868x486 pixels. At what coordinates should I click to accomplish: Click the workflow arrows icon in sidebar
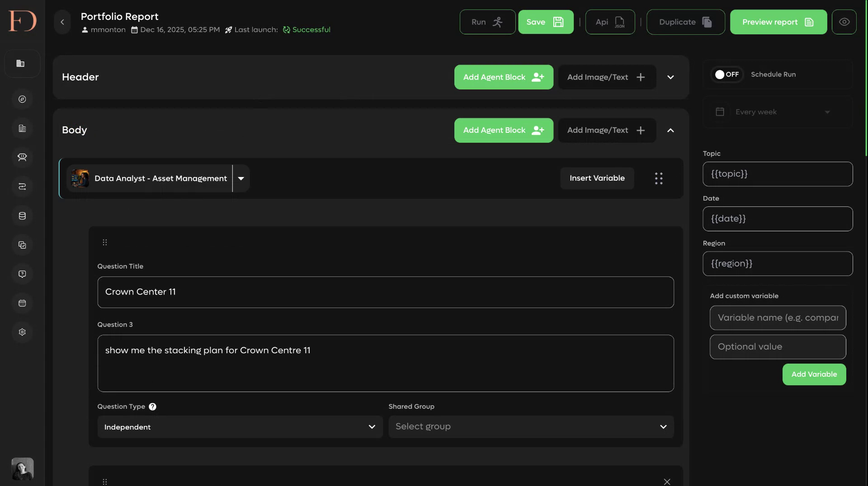pos(22,187)
